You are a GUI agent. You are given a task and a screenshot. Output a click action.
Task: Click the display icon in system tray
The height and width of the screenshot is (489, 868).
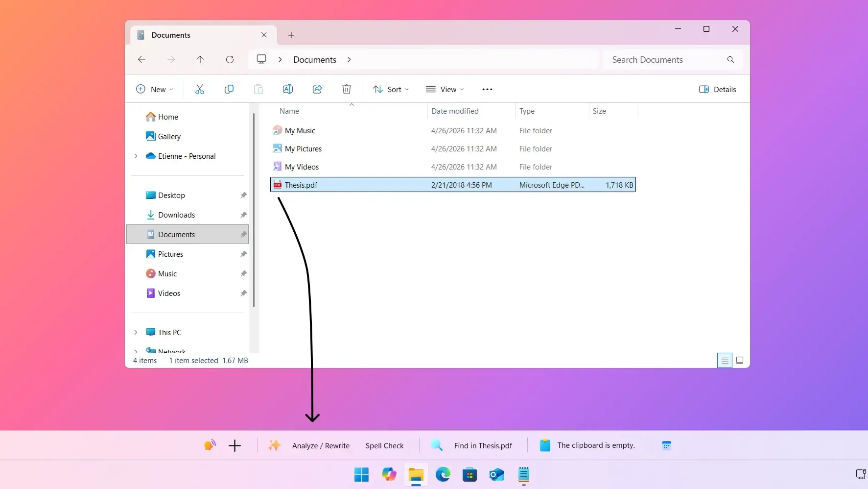(861, 474)
